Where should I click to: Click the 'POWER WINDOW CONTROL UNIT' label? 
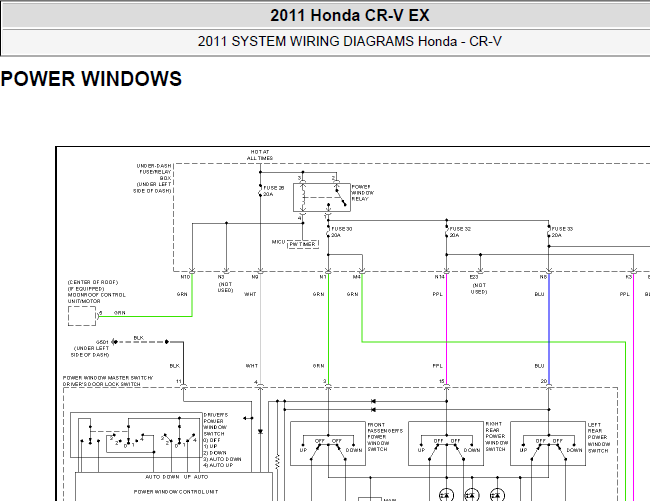[176, 492]
